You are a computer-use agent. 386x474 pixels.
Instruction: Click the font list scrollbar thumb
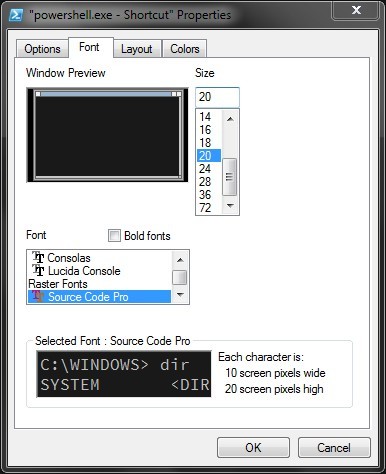click(180, 277)
